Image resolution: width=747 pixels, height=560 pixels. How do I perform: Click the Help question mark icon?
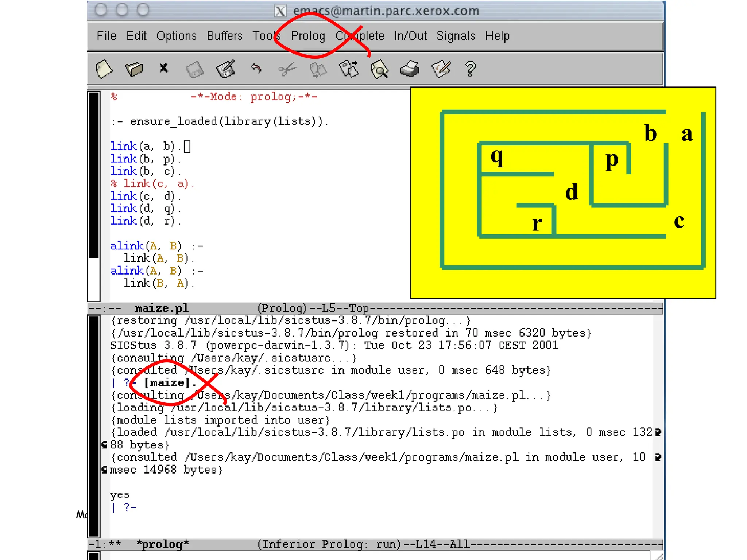coord(471,69)
